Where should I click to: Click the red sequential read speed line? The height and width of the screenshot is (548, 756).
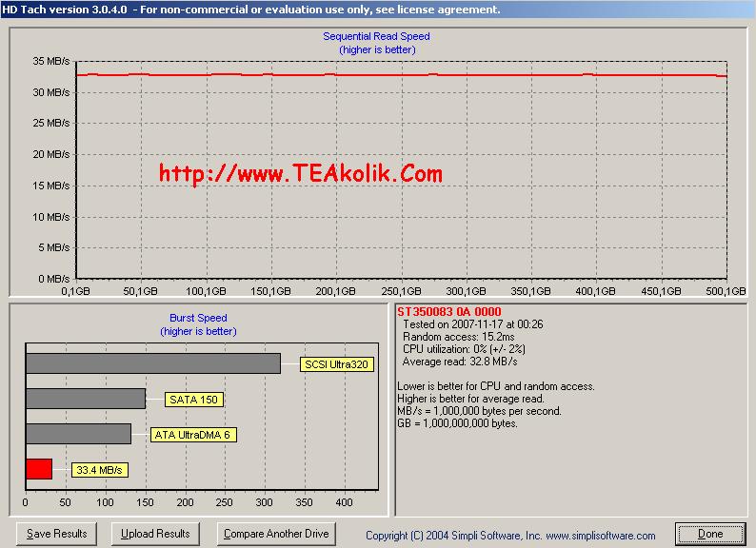[x=401, y=75]
